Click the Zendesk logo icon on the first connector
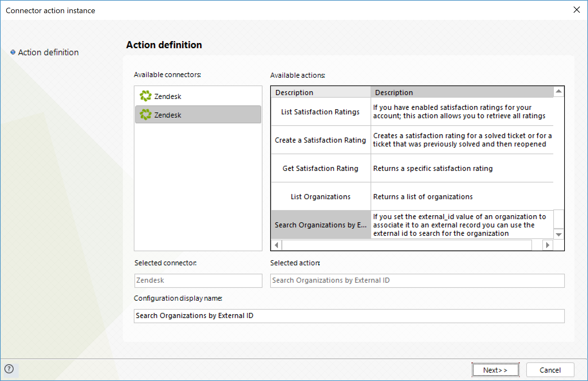This screenshot has width=588, height=381. 145,96
